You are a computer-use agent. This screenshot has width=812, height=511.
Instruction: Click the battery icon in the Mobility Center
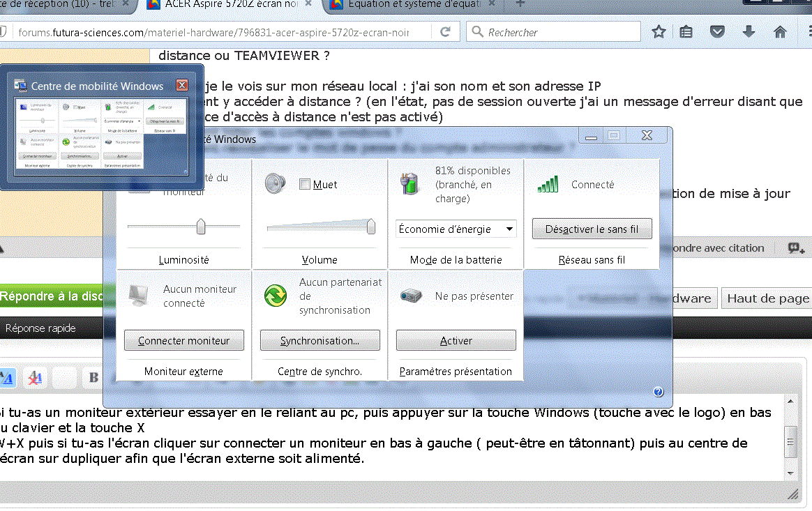(x=409, y=184)
